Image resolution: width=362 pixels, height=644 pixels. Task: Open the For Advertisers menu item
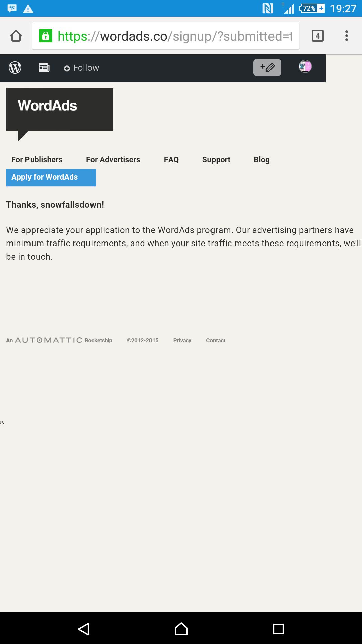(x=113, y=160)
